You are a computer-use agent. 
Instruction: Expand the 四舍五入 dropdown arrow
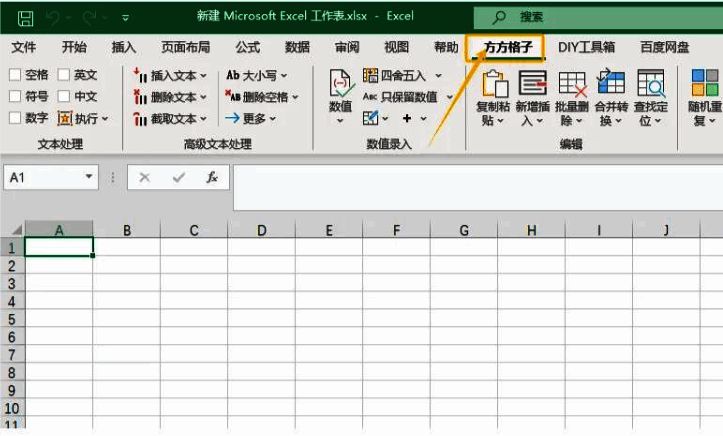[439, 76]
